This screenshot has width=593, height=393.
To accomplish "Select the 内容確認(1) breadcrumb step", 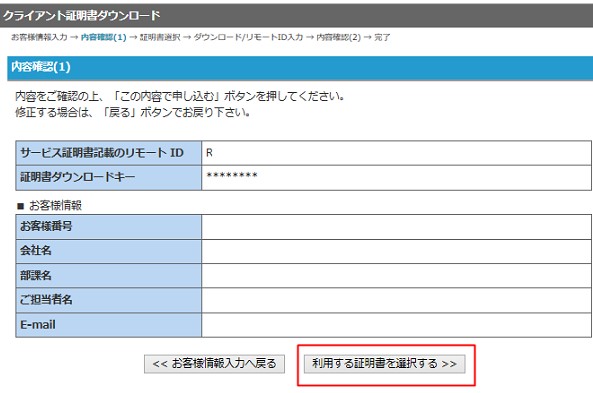I will (x=103, y=37).
